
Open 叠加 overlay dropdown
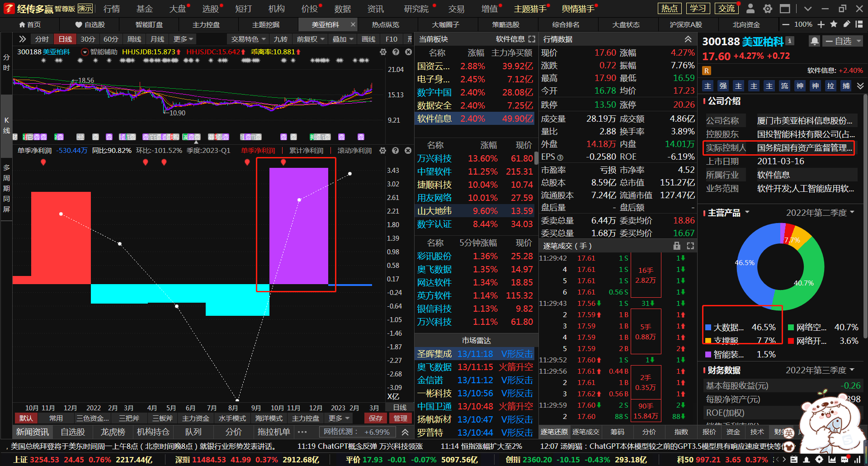click(x=343, y=39)
